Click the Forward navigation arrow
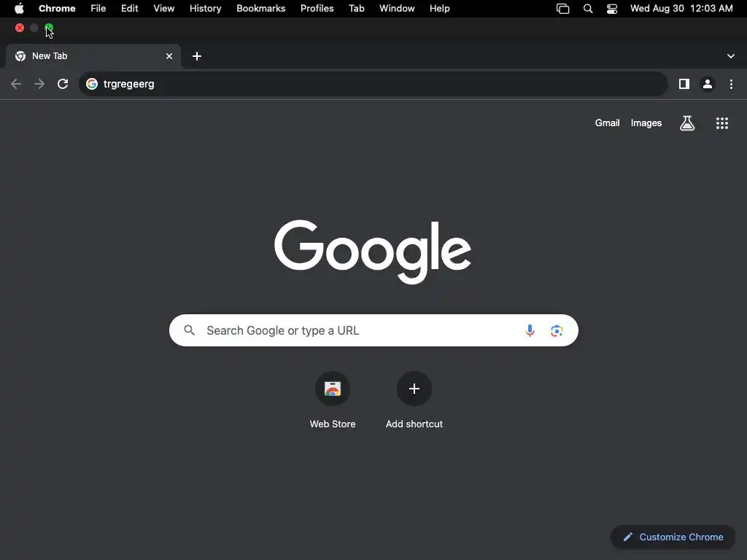The image size is (747, 560). (x=39, y=85)
